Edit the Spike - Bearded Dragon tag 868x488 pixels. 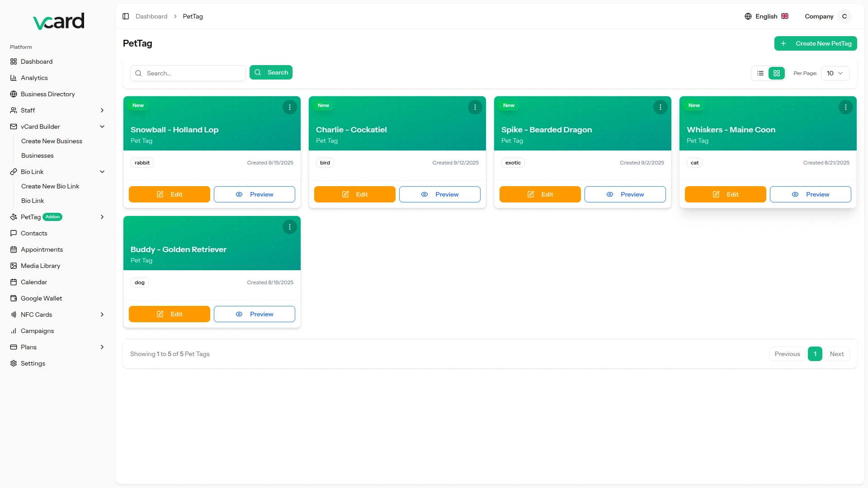[x=540, y=194]
